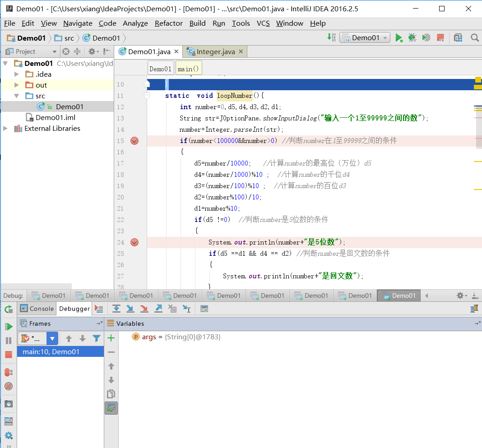Open View Breakpoints icon
The width and height of the screenshot is (482, 448).
point(9,372)
